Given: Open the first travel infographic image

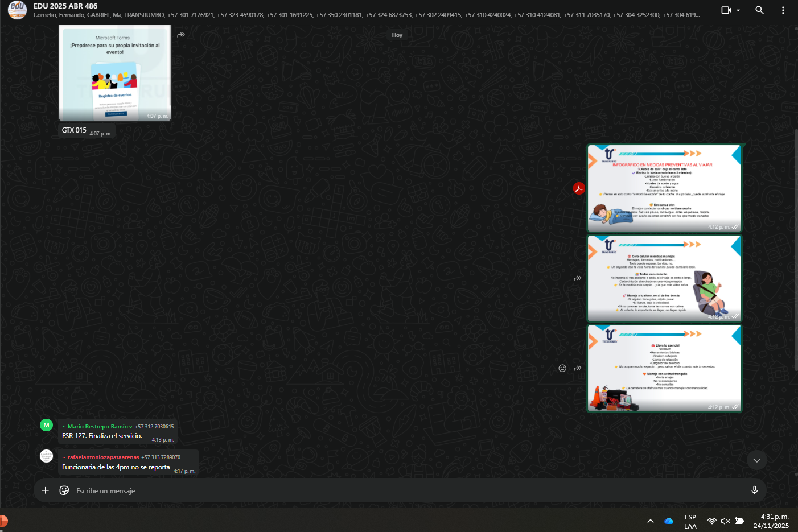Looking at the screenshot, I should [x=664, y=188].
